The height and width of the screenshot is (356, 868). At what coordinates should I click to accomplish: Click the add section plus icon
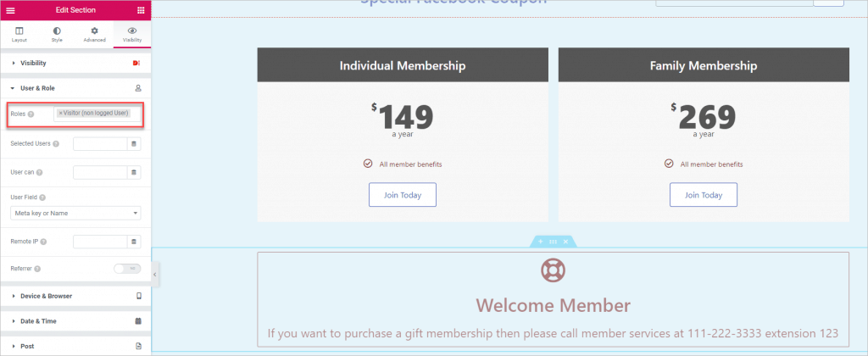pyautogui.click(x=540, y=242)
